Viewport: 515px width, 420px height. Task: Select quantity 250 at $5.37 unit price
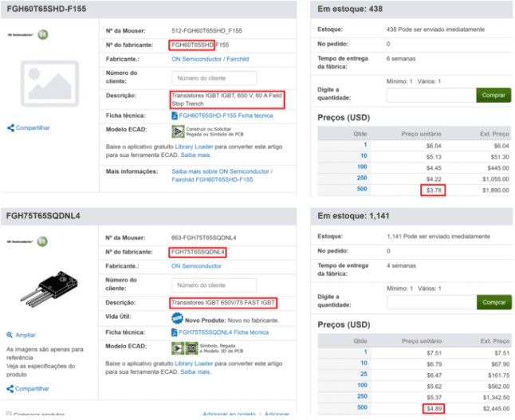[x=362, y=396]
